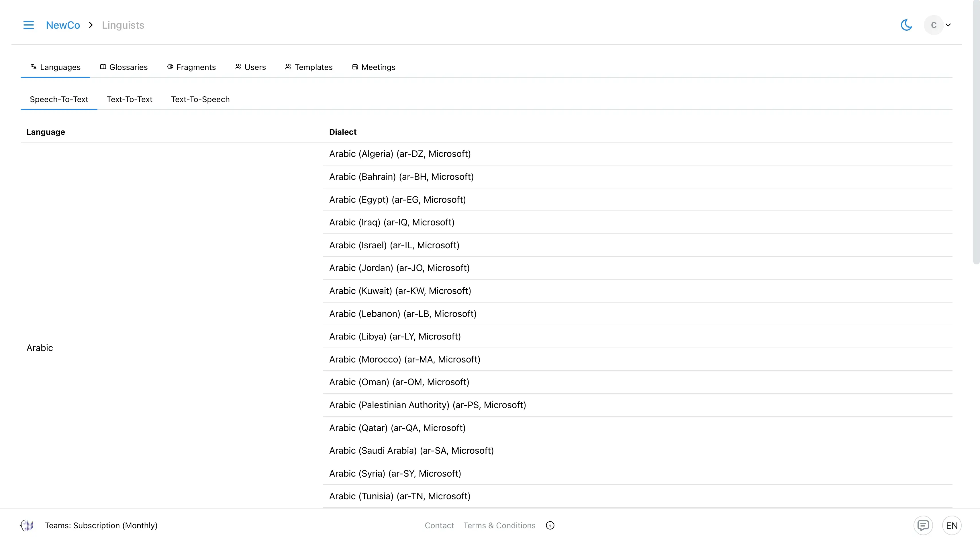Open the info circle icon in footer
Screen dimensions: 980x542
(550, 525)
